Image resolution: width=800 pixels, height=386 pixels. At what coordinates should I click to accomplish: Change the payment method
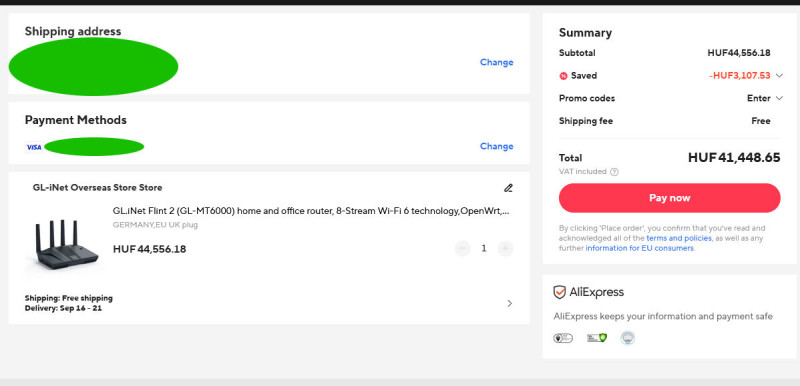[496, 146]
